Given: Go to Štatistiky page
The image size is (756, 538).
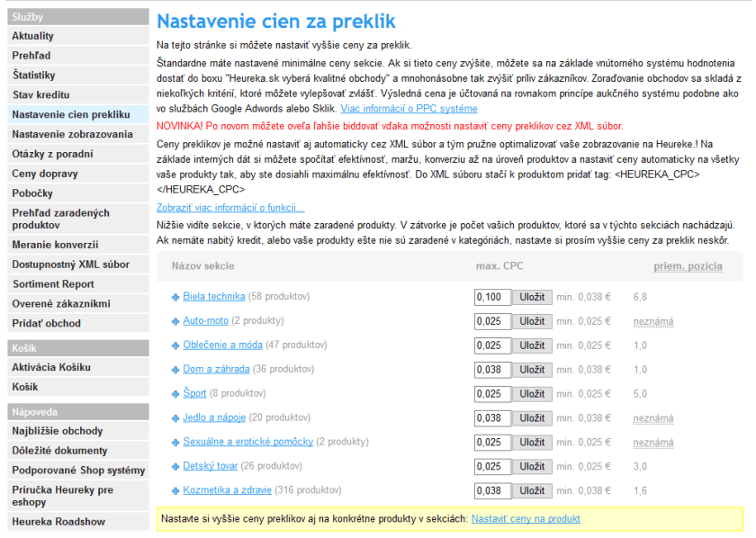Looking at the screenshot, I should tap(78, 76).
